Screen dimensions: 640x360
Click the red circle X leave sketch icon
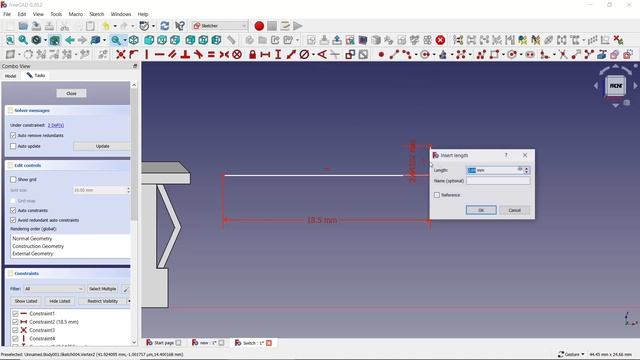(440, 40)
